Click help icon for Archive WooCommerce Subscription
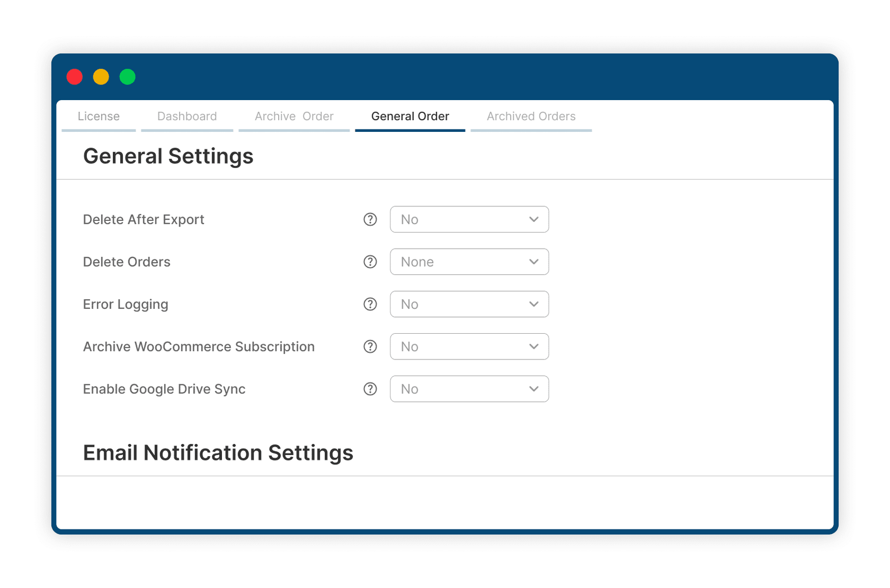The image size is (890, 588). (370, 347)
